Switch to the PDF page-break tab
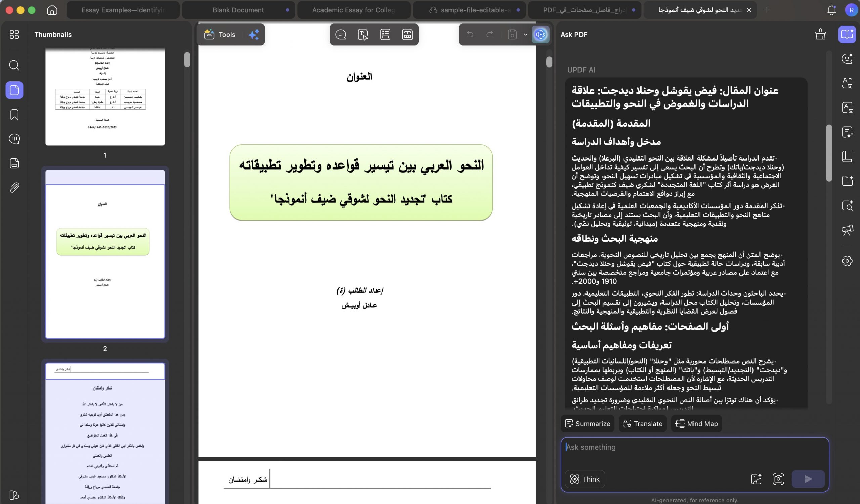Viewport: 860px width, 504px height. [584, 10]
